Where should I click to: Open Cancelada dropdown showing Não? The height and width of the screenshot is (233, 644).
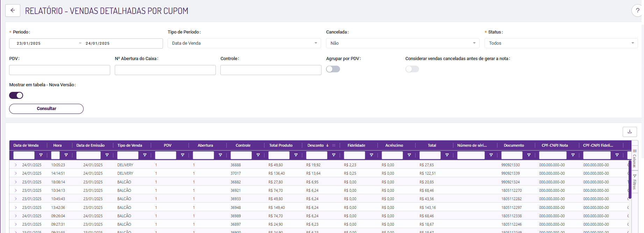point(403,43)
